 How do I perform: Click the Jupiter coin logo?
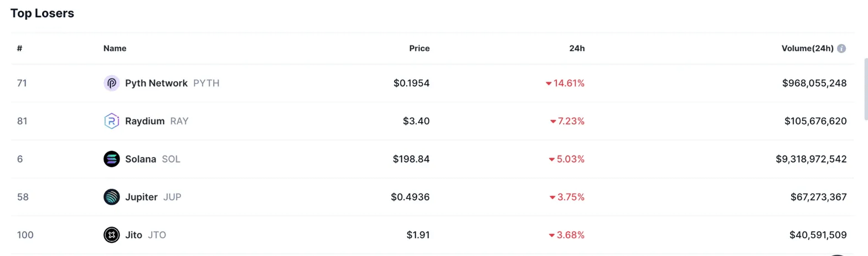[x=112, y=197]
